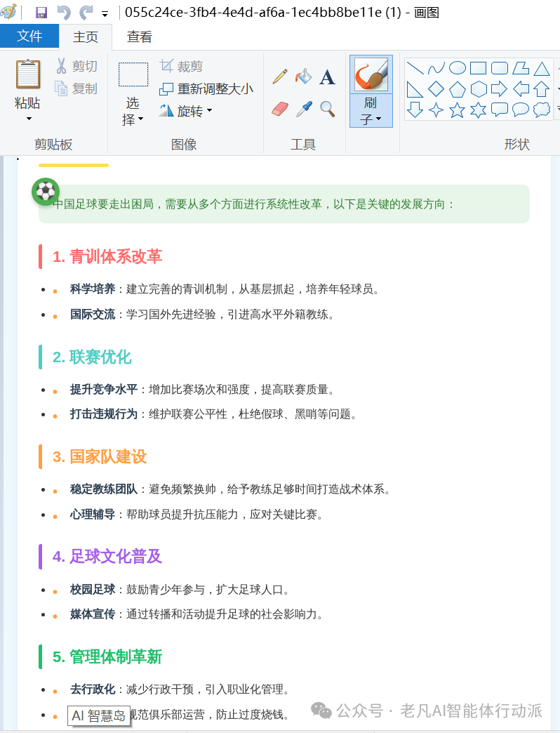This screenshot has width=560, height=733.
Task: Switch to the 主页 ribbon tab
Action: pos(86,37)
